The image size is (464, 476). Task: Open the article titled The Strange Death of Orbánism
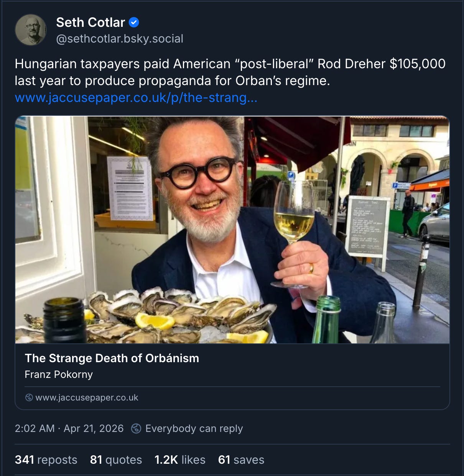point(112,358)
